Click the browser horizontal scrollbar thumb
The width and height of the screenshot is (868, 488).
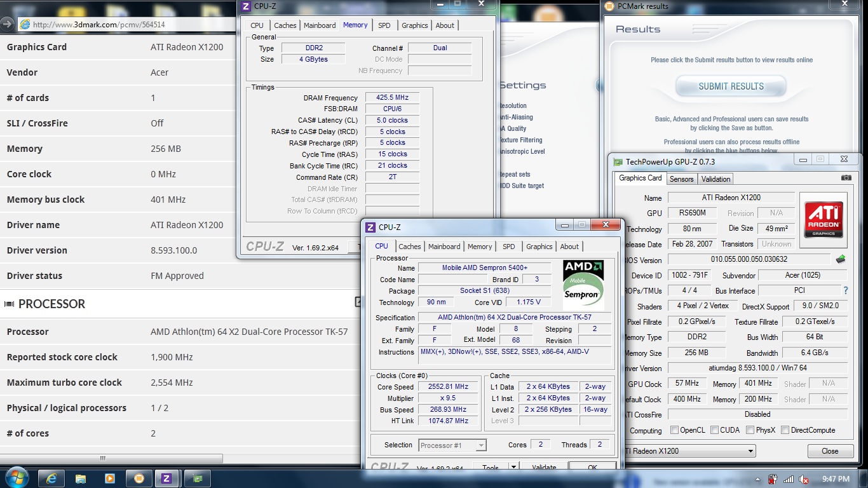(102, 458)
